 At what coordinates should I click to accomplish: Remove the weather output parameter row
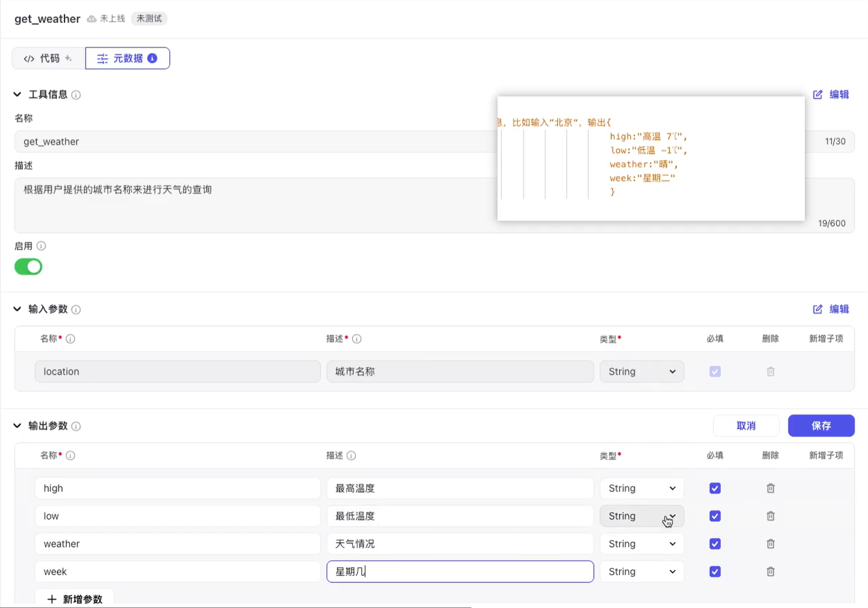tap(770, 544)
